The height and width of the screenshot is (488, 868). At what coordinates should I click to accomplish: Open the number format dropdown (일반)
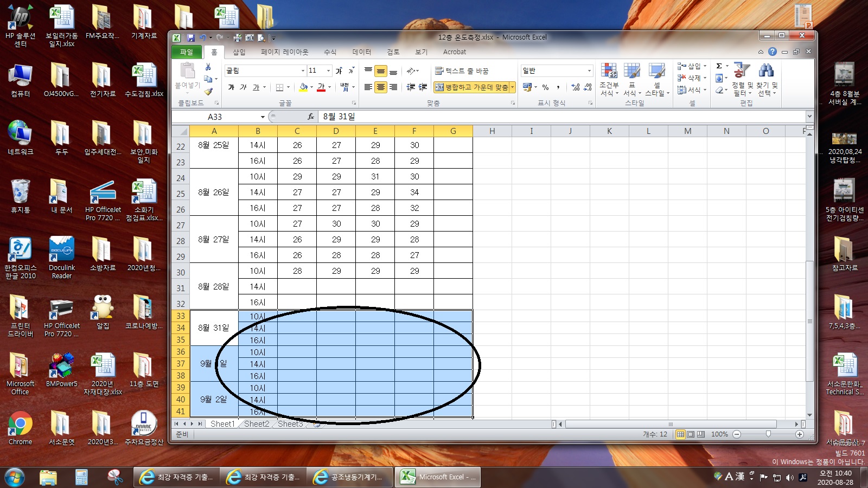pyautogui.click(x=589, y=71)
